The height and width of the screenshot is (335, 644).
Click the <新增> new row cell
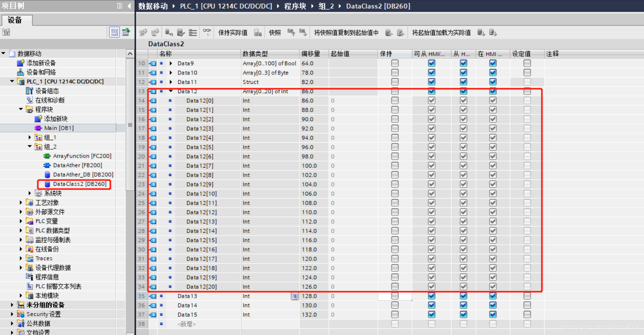[187, 324]
